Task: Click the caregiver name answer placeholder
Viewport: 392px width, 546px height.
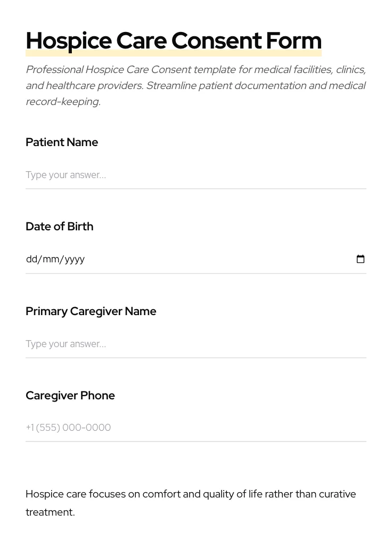Action: click(66, 344)
